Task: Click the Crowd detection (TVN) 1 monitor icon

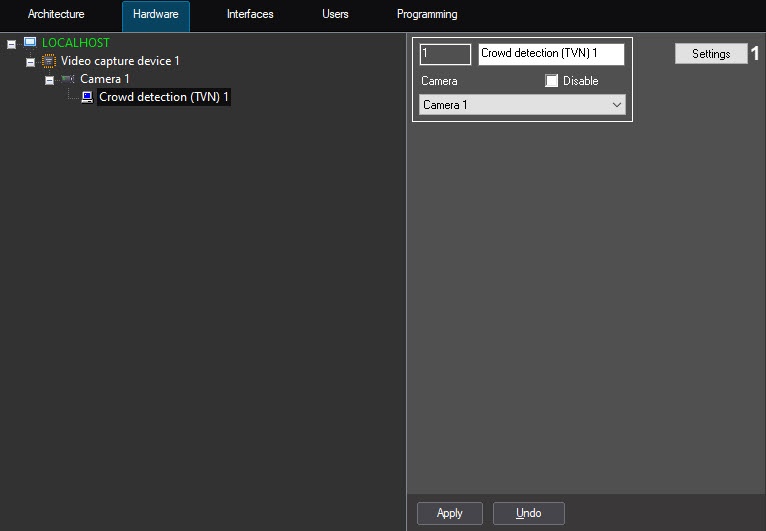Action: [87, 97]
